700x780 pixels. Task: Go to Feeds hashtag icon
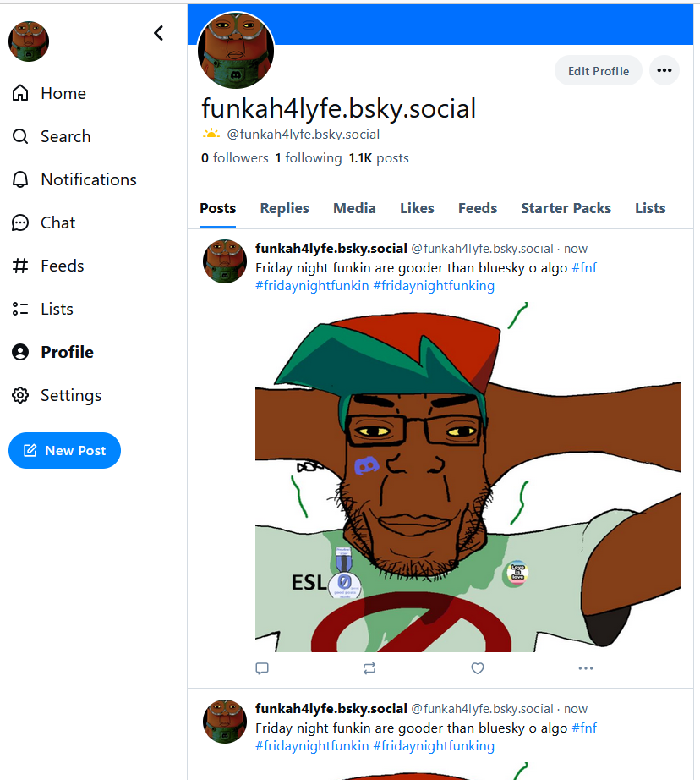[x=20, y=266]
